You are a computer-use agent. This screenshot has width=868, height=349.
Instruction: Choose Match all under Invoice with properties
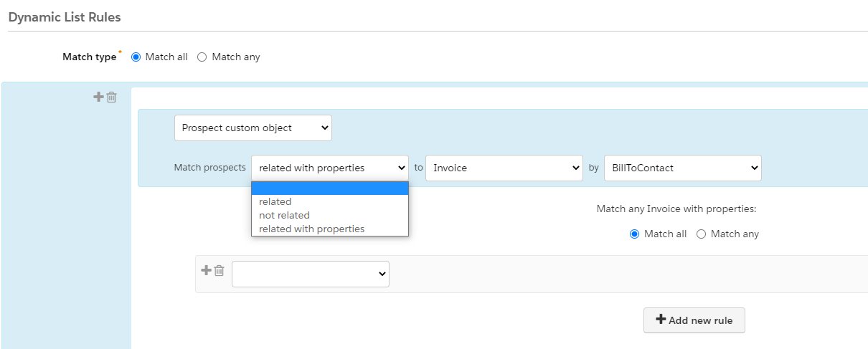(x=634, y=234)
